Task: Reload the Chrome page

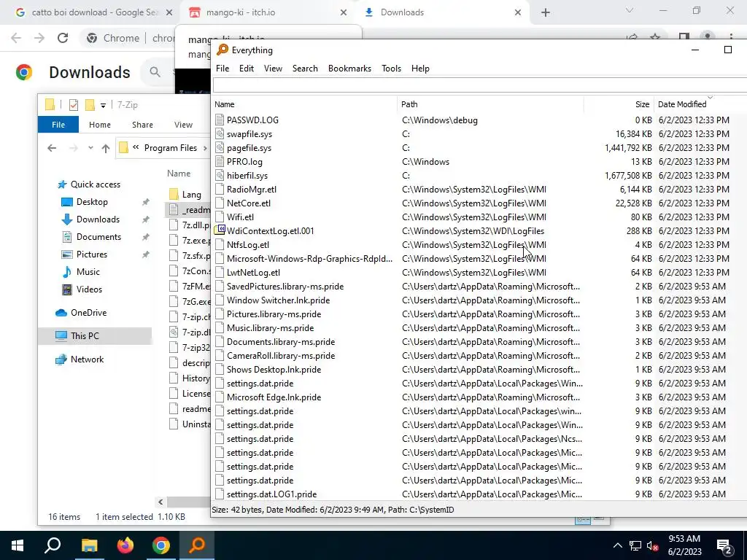Action: [x=63, y=38]
